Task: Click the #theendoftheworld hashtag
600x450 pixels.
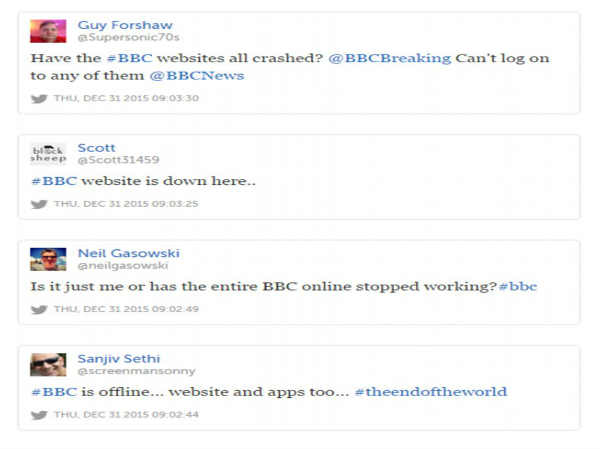Action: (430, 391)
